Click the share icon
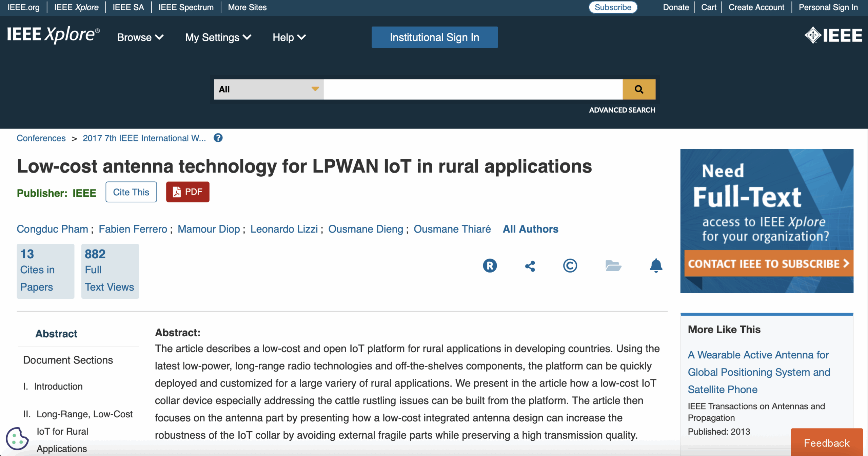This screenshot has width=868, height=456. point(530,266)
